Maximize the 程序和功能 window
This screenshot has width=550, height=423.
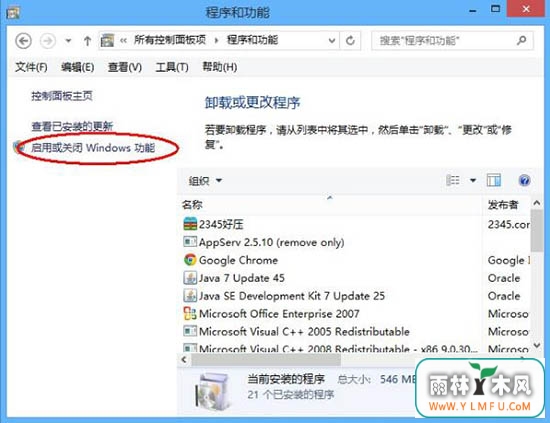click(x=495, y=9)
